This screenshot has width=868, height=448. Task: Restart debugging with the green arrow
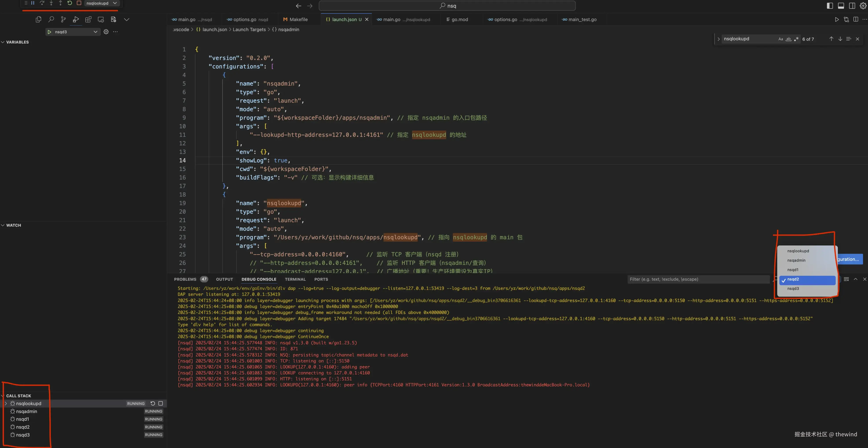point(70,3)
